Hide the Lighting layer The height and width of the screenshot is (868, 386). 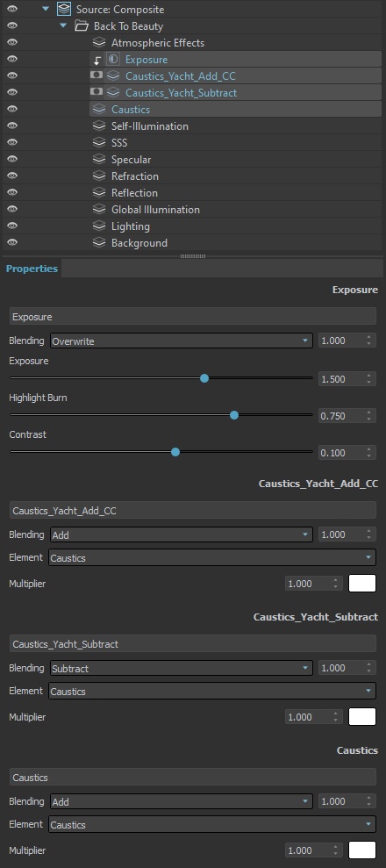coord(12,226)
